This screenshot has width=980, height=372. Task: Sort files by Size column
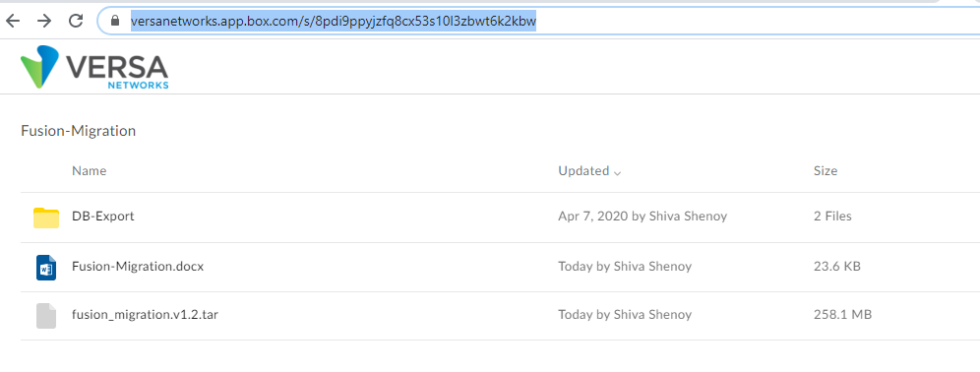[x=825, y=170]
